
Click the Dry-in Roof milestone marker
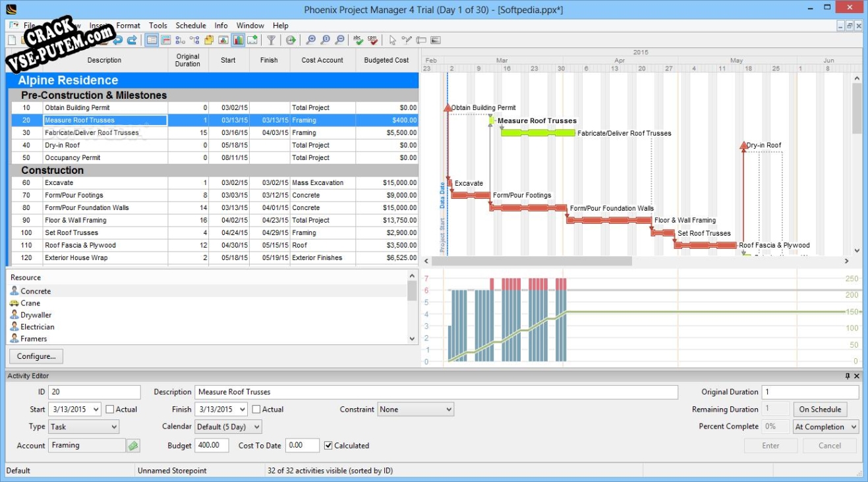point(744,146)
